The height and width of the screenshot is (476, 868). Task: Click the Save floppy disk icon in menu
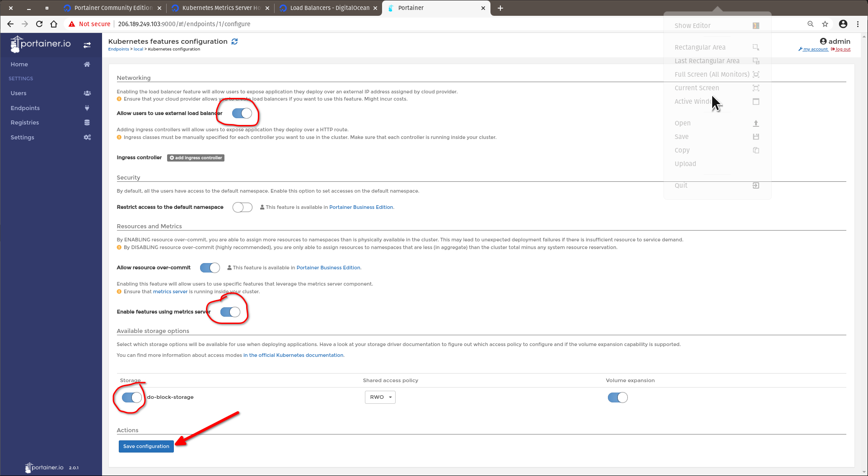pos(756,137)
